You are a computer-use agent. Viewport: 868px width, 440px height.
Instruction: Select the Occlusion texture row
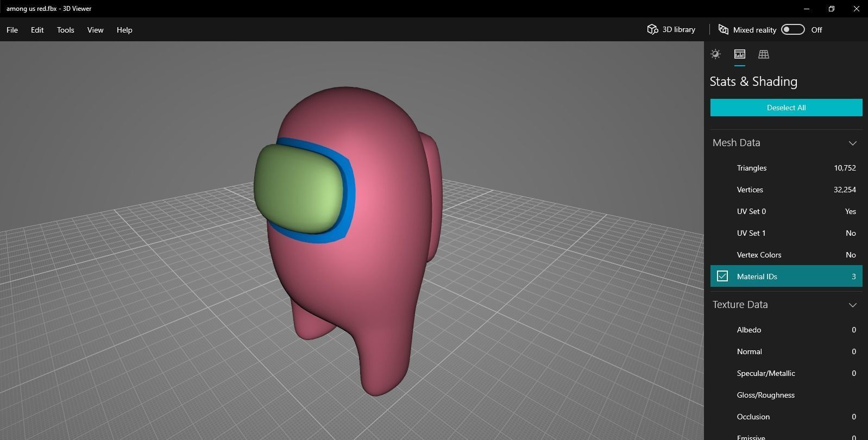pyautogui.click(x=786, y=417)
